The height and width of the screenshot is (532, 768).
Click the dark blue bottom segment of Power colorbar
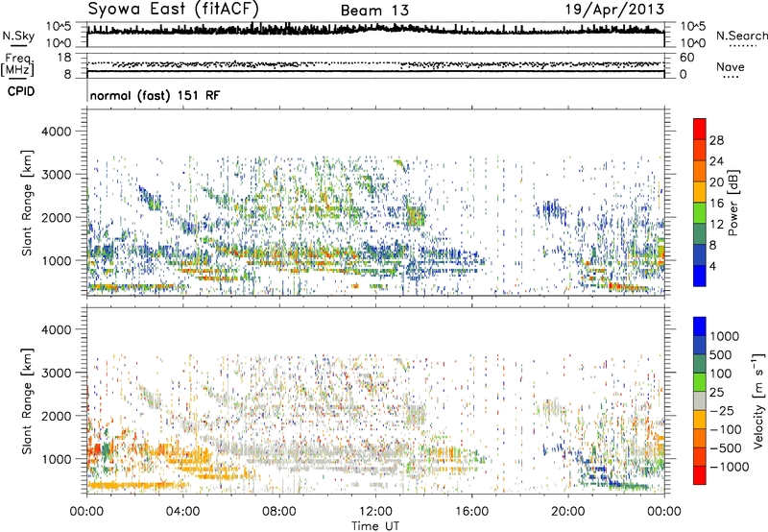[700, 276]
